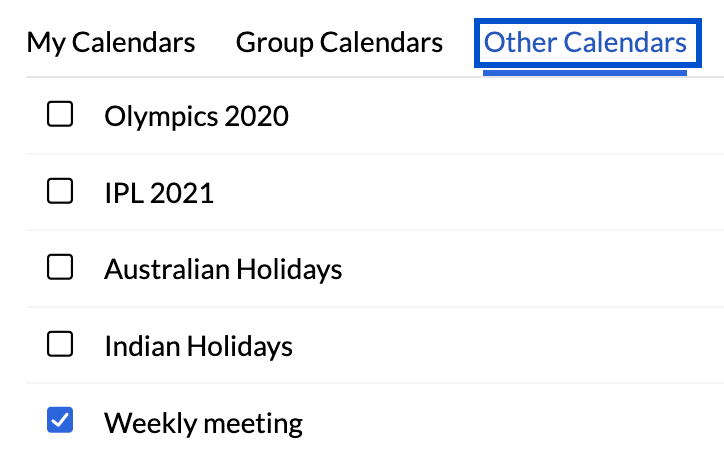Turn on the Indian Holidays checkbox
724x462 pixels.
pyautogui.click(x=61, y=346)
